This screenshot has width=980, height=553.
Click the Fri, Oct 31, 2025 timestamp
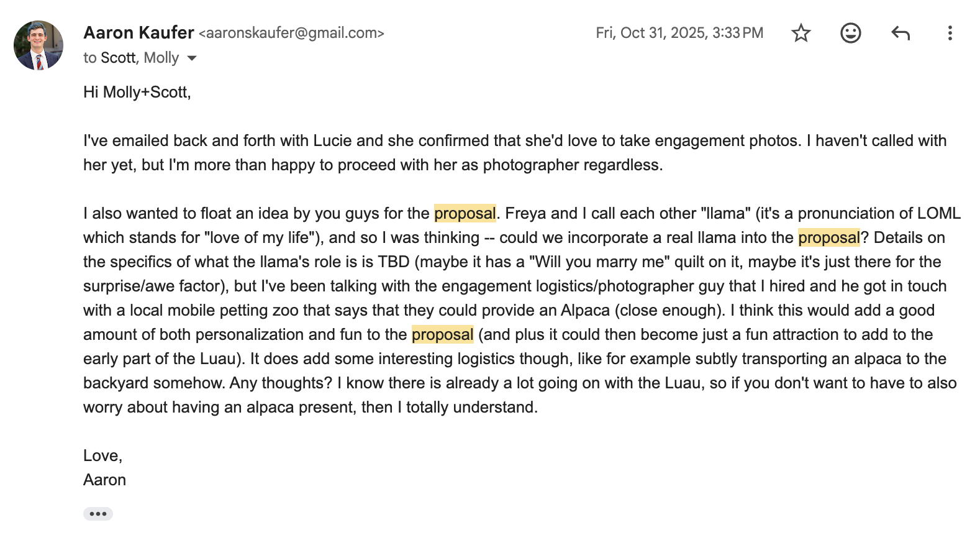click(x=679, y=33)
